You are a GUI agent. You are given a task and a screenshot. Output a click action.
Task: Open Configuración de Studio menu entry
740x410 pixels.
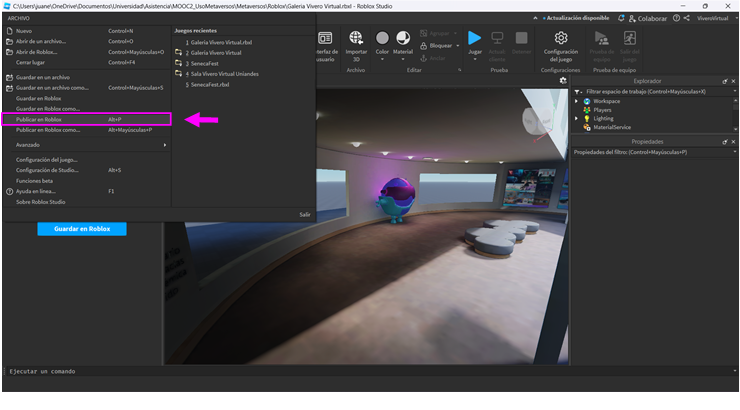tap(87, 170)
